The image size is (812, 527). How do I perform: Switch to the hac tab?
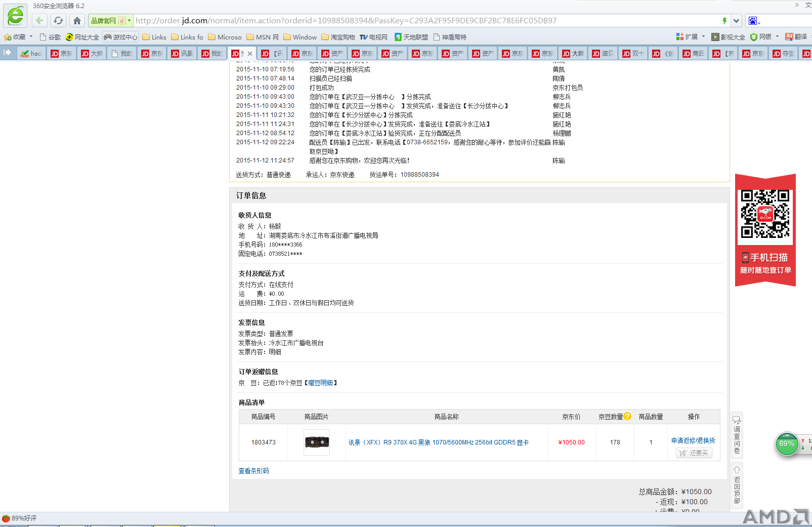tap(31, 53)
